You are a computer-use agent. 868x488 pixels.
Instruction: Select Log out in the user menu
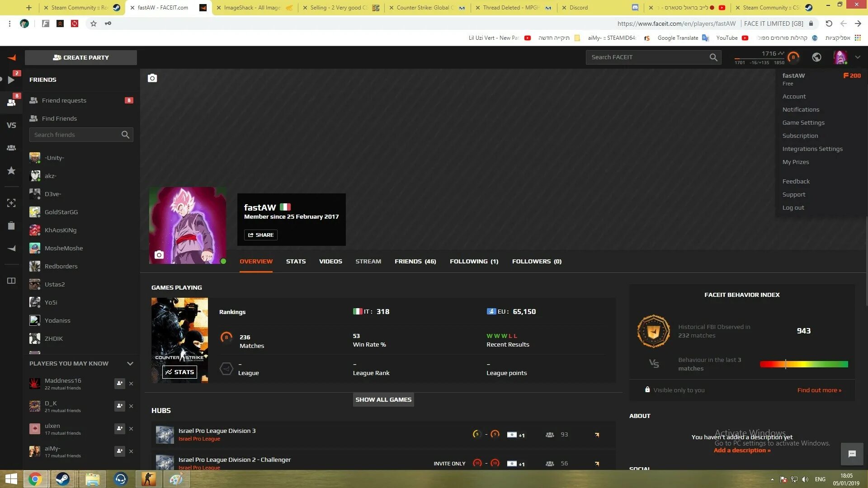click(x=793, y=208)
